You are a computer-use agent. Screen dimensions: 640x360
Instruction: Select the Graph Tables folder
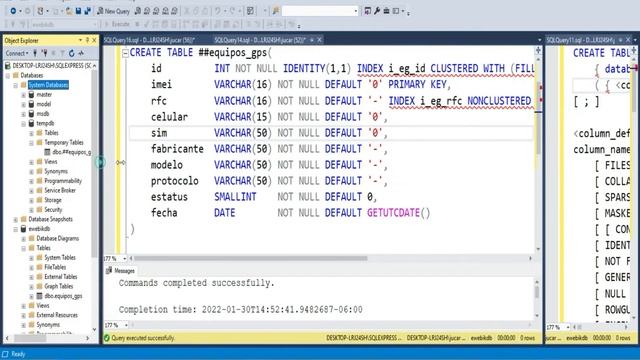[x=58, y=287]
